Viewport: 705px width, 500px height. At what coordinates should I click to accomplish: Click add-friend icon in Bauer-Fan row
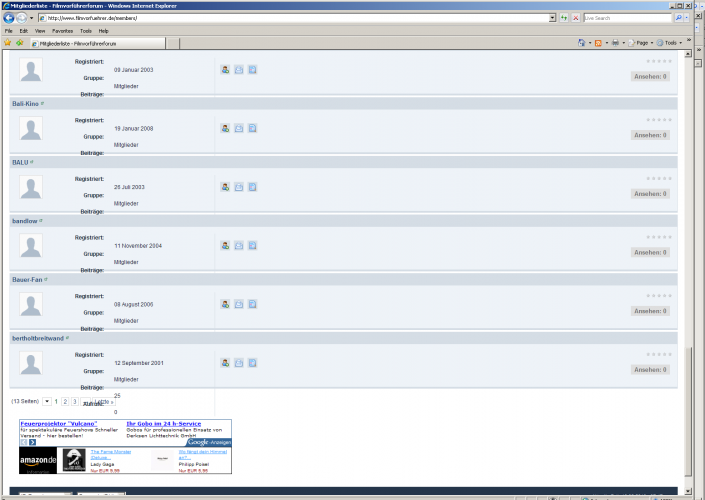tap(226, 304)
